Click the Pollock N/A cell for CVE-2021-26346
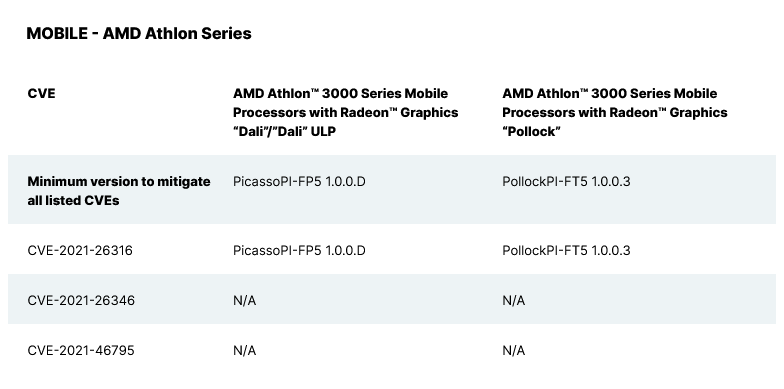The width and height of the screenshot is (784, 389). [x=514, y=300]
